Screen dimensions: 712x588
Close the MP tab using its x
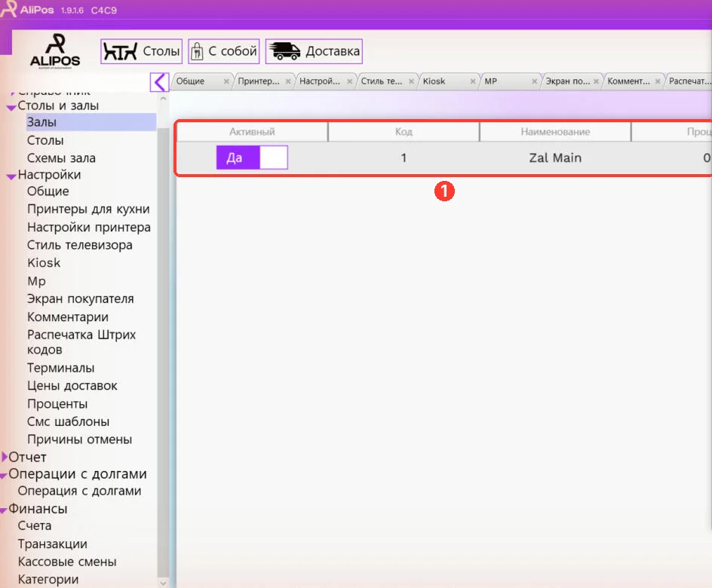(535, 81)
